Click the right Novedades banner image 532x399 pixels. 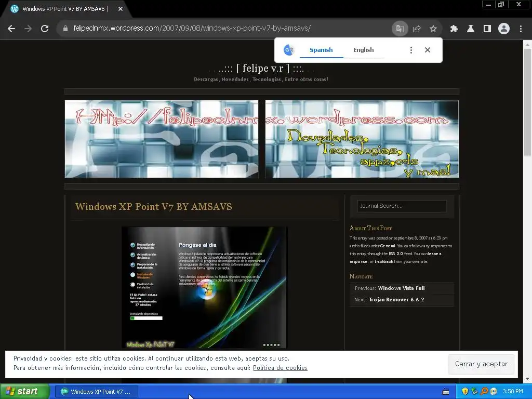pyautogui.click(x=362, y=139)
